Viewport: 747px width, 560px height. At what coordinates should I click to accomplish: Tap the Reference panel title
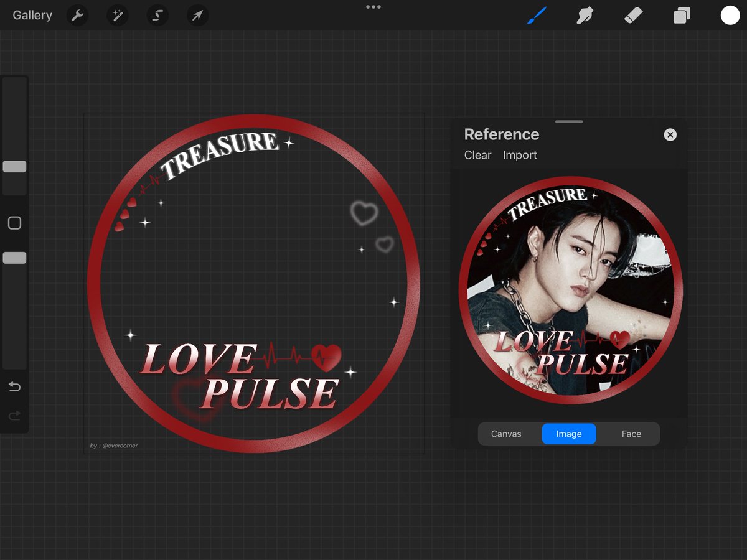coord(502,134)
